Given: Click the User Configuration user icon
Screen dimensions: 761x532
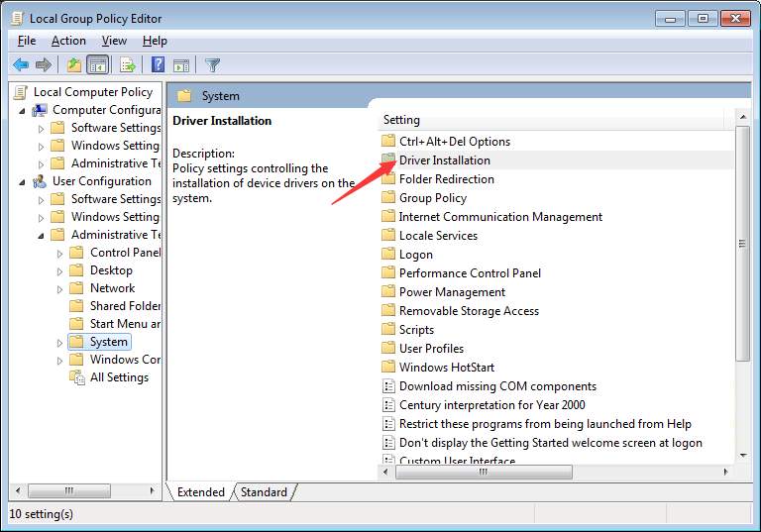Looking at the screenshot, I should [x=40, y=181].
